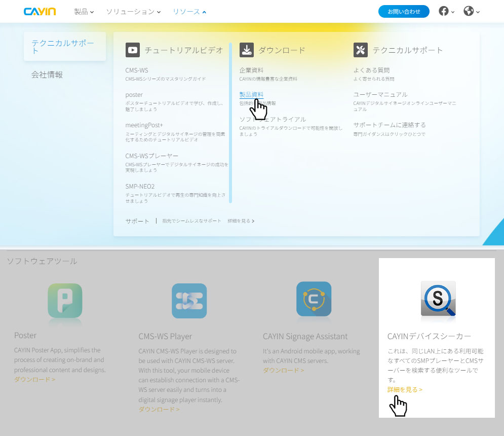The height and width of the screenshot is (436, 504).
Task: Click the テクニカルサポート column heading
Action: click(x=408, y=50)
